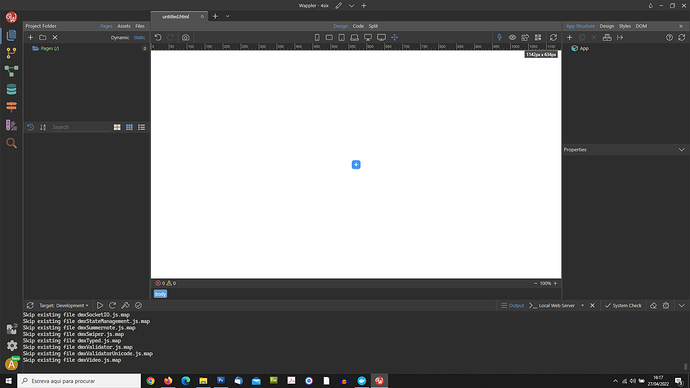Open in external browser icon

tap(525, 37)
